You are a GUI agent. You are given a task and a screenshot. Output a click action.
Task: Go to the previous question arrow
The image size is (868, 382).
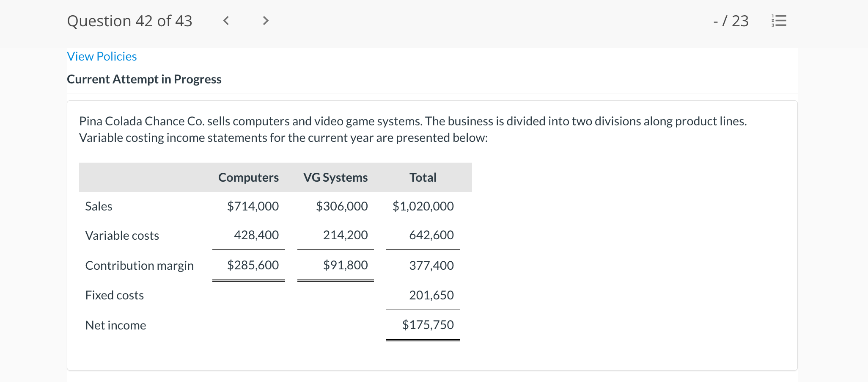pos(226,21)
